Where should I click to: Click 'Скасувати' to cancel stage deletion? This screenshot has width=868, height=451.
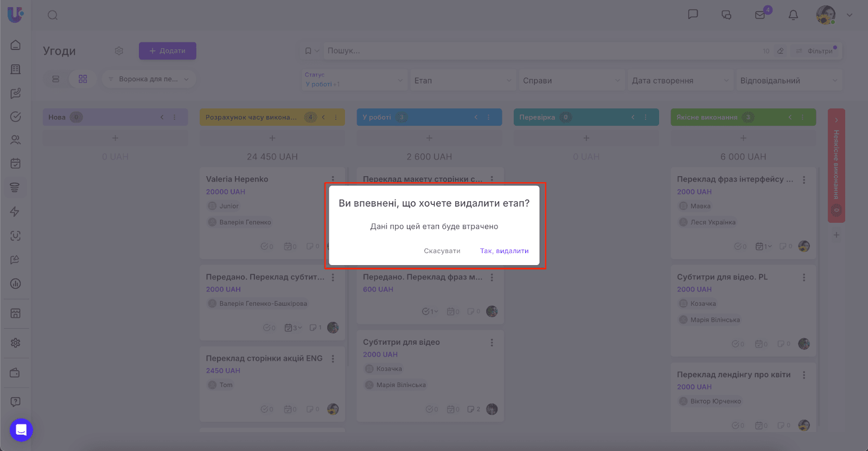[x=442, y=251]
